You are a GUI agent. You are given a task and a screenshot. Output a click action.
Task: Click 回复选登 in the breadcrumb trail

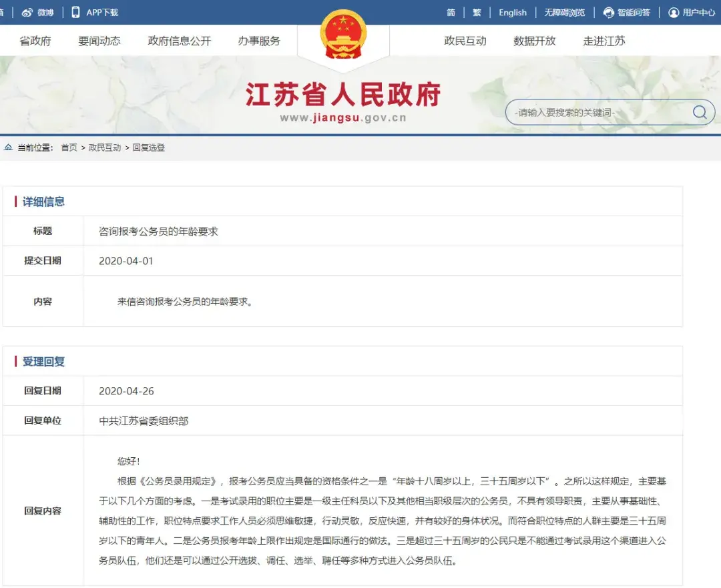click(x=149, y=148)
